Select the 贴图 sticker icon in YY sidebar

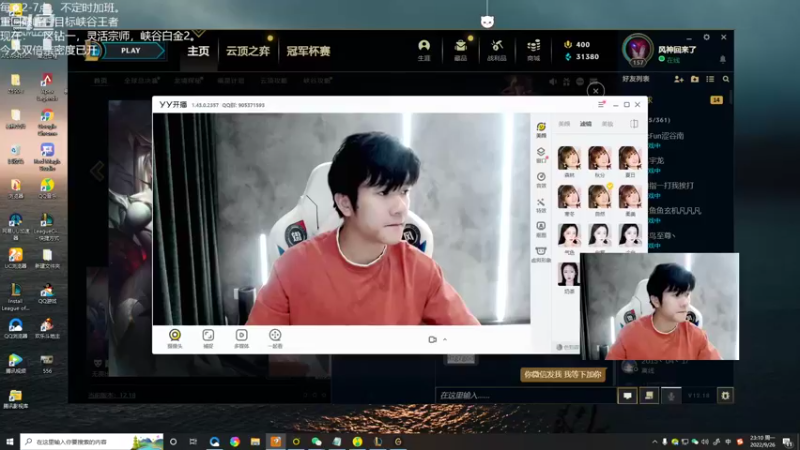[x=541, y=229]
